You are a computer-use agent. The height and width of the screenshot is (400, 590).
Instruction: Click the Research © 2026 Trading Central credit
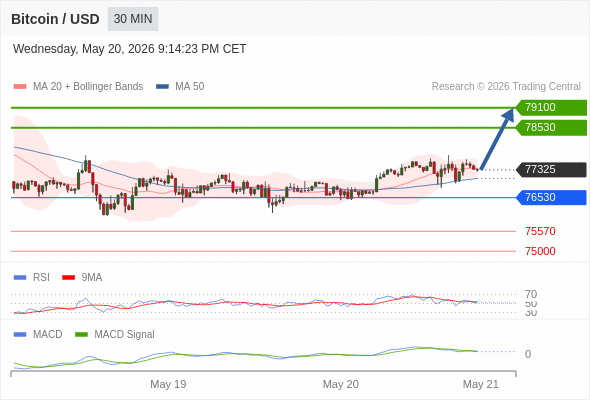(x=506, y=87)
